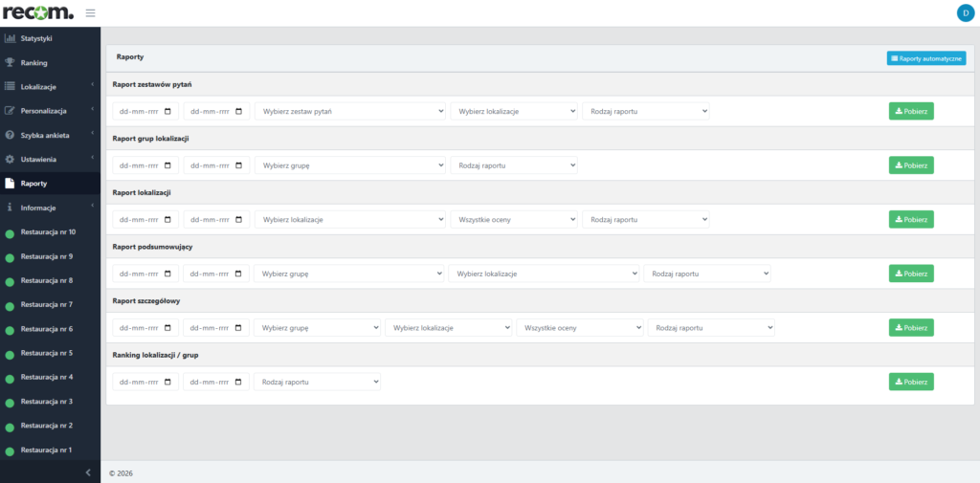The height and width of the screenshot is (483, 980).
Task: Open the user avatar D icon
Action: point(964,12)
